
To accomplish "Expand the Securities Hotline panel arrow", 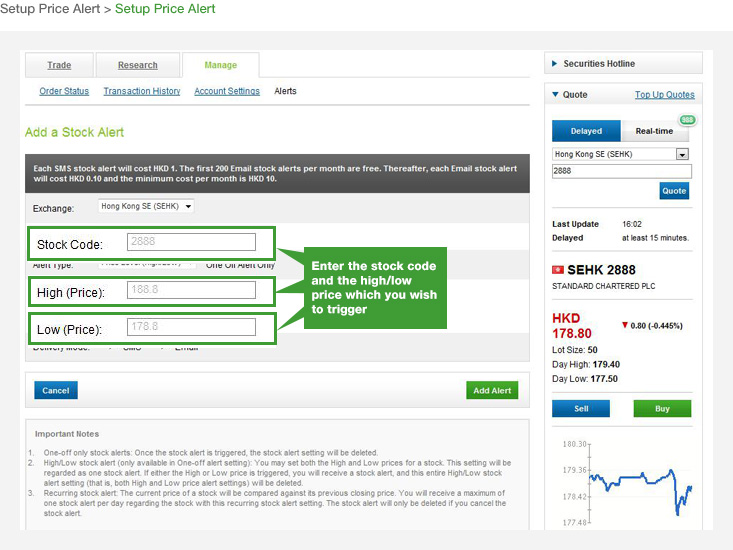I will (x=554, y=64).
